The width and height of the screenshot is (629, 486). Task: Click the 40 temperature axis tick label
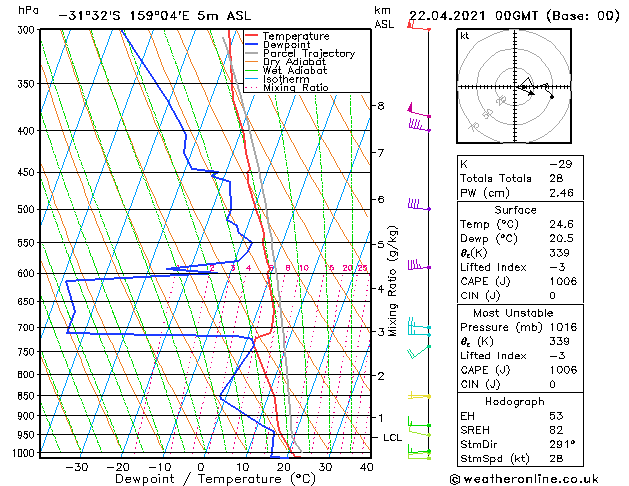tap(366, 467)
